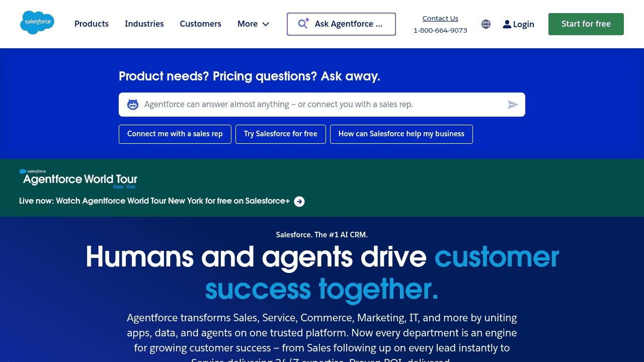The image size is (644, 362).
Task: Follow the Contact Us link
Action: pos(440,18)
